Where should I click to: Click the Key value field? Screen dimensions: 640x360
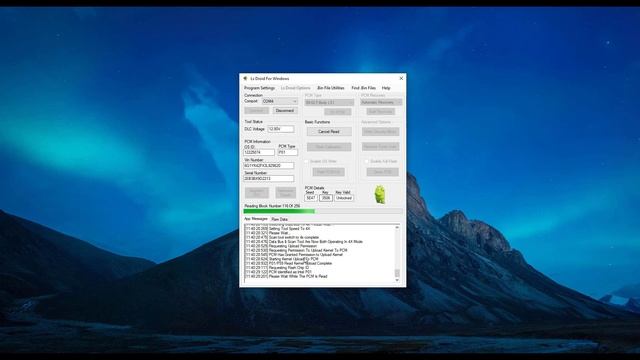point(325,198)
